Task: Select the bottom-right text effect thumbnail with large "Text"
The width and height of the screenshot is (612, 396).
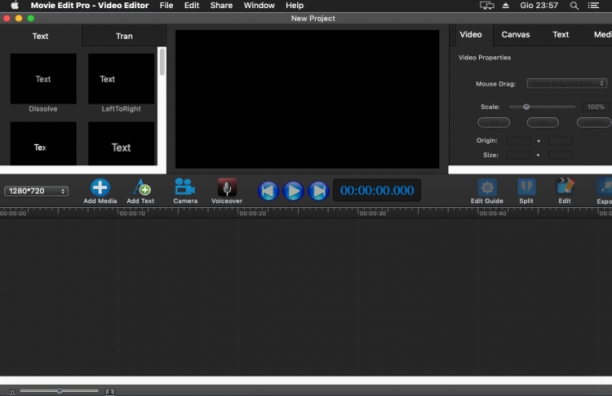Action: point(121,143)
